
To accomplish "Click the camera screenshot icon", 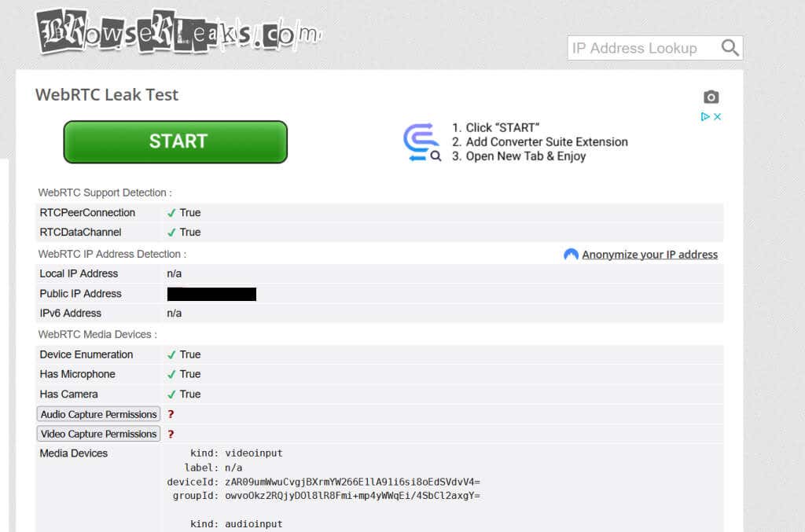I will click(x=711, y=97).
